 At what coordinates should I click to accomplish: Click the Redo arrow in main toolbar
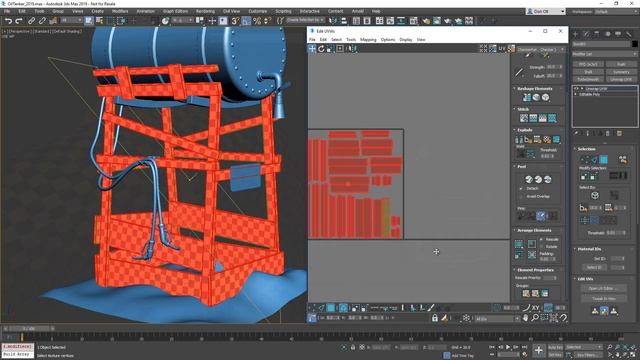pyautogui.click(x=18, y=20)
